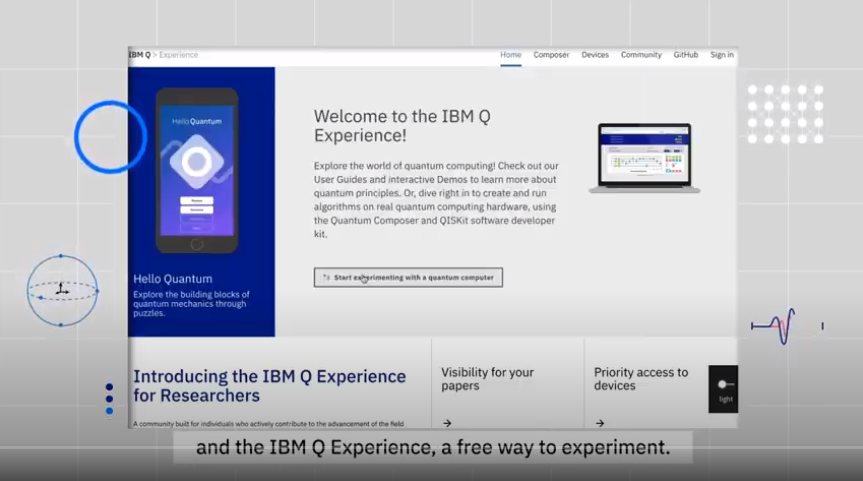Click Start experimenting with a quantum computer

pyautogui.click(x=408, y=277)
